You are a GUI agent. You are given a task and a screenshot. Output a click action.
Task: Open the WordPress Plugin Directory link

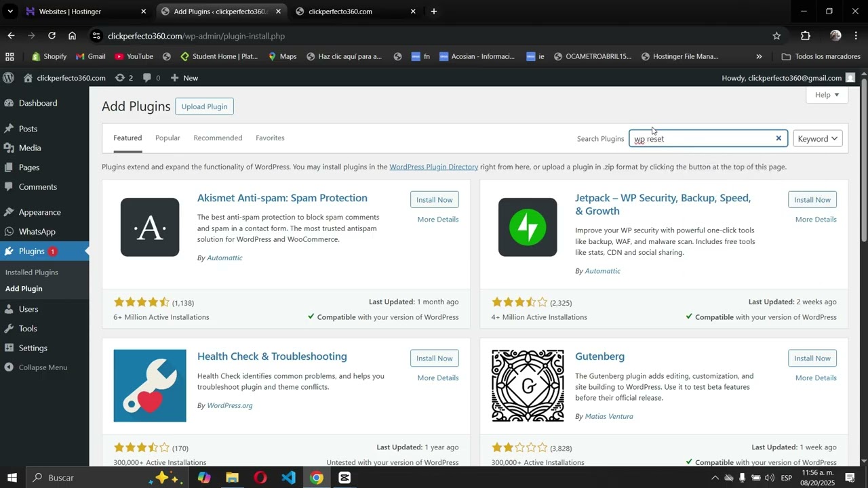pyautogui.click(x=434, y=167)
